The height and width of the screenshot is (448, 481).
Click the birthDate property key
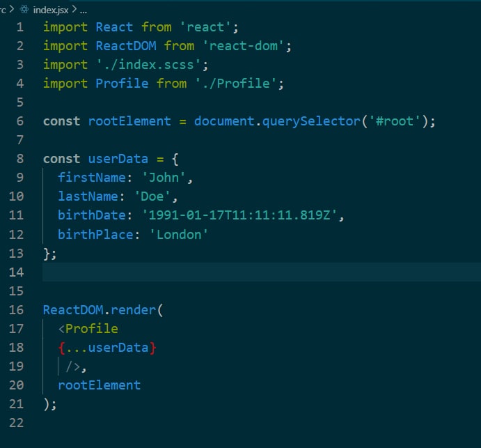(x=92, y=215)
